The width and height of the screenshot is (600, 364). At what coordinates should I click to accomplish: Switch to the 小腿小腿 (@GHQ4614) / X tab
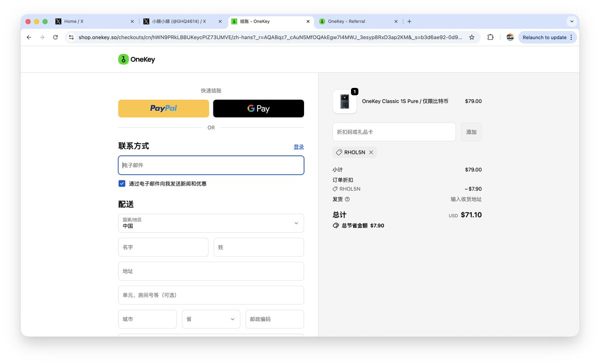point(183,21)
